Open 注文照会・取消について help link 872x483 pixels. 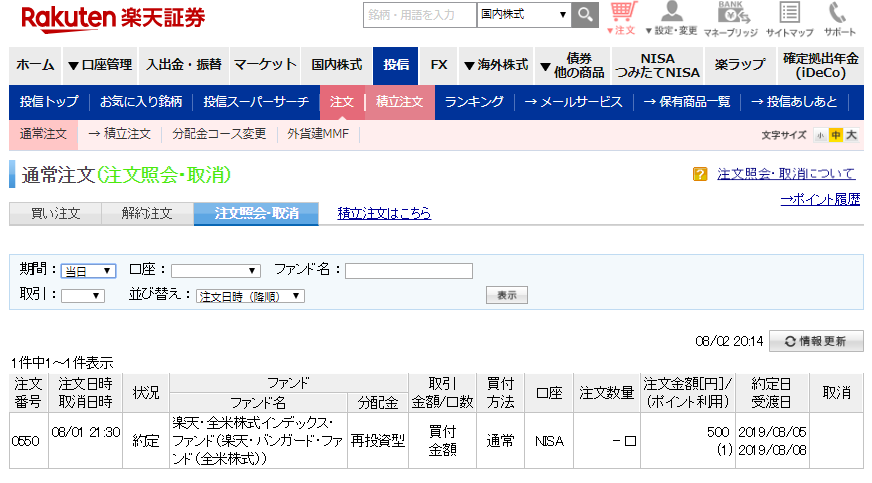coord(786,174)
